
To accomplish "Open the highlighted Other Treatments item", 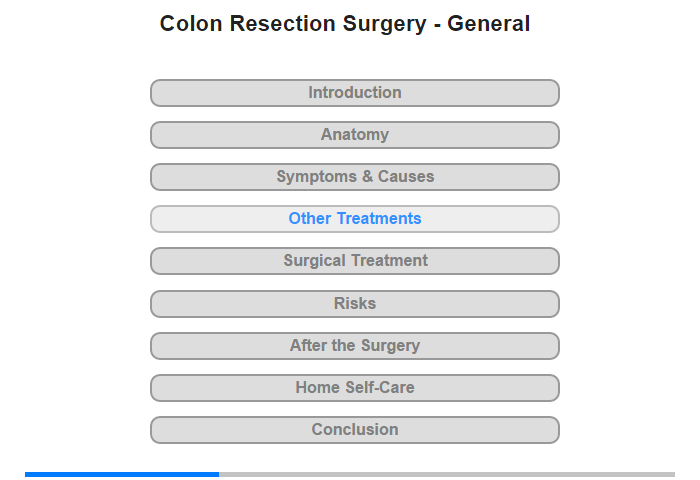I will click(x=354, y=219).
